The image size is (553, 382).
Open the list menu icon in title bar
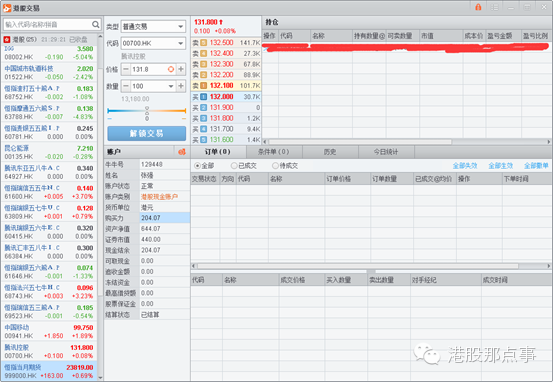495,7
